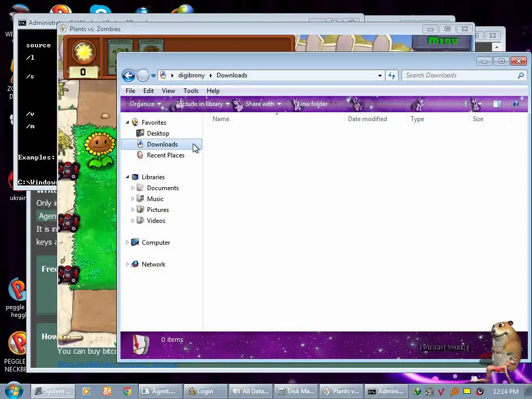Select Network in the navigation pane
This screenshot has height=399, width=532.
153,264
